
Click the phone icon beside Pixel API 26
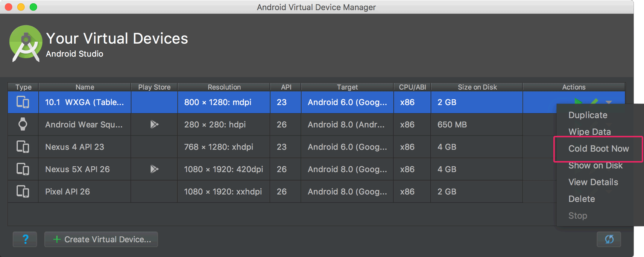pos(23,192)
